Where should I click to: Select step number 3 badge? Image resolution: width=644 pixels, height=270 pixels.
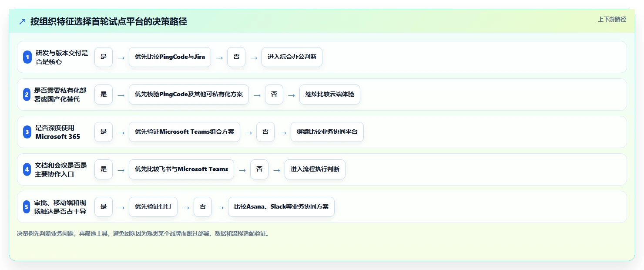pyautogui.click(x=27, y=132)
